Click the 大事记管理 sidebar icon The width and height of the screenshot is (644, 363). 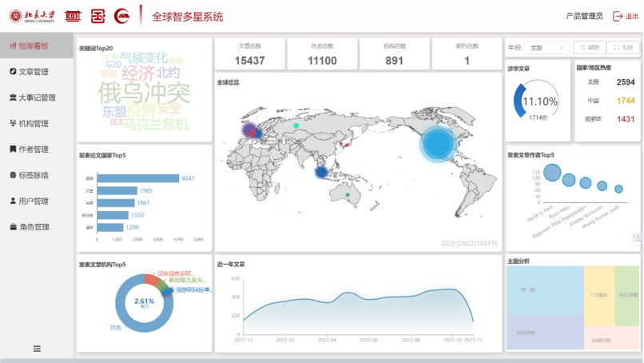tap(13, 98)
